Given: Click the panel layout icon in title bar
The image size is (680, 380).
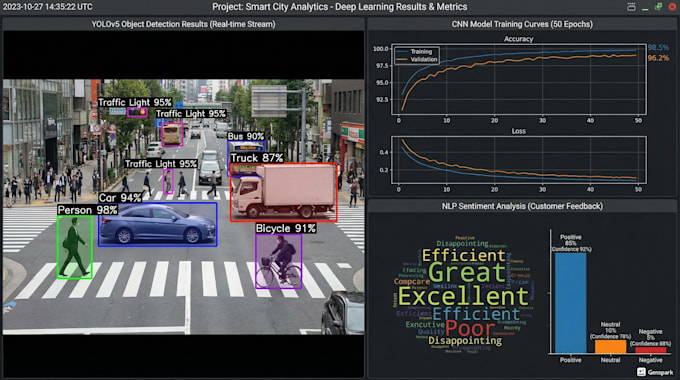Looking at the screenshot, I should click(631, 7).
